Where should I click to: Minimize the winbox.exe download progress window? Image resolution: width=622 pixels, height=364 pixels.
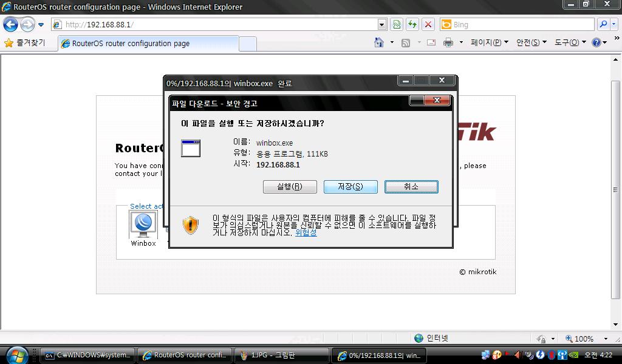pyautogui.click(x=405, y=81)
